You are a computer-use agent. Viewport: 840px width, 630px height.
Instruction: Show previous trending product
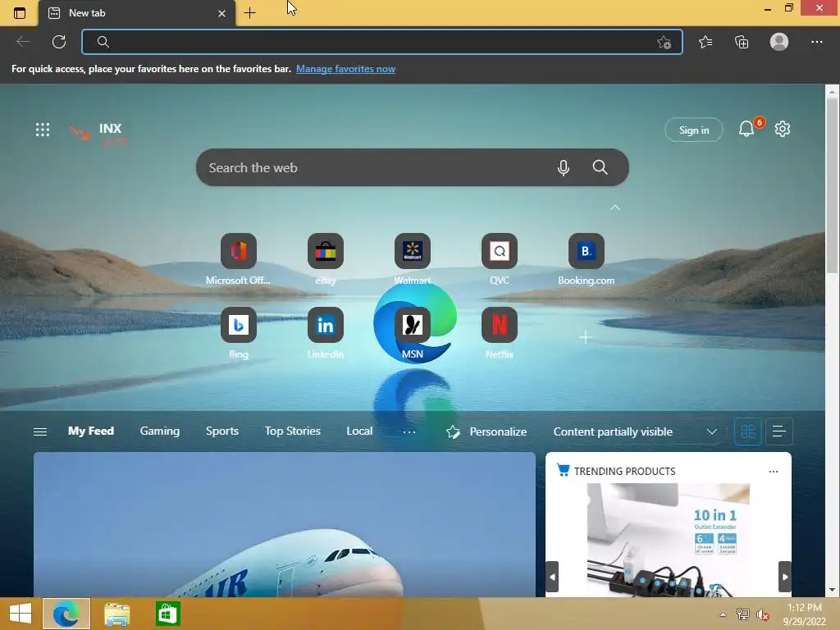coord(552,577)
